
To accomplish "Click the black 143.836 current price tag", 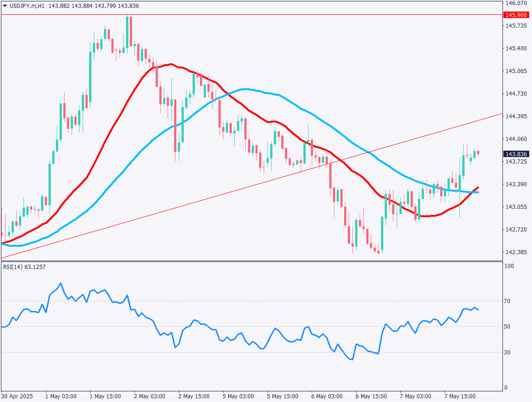I will tap(517, 154).
